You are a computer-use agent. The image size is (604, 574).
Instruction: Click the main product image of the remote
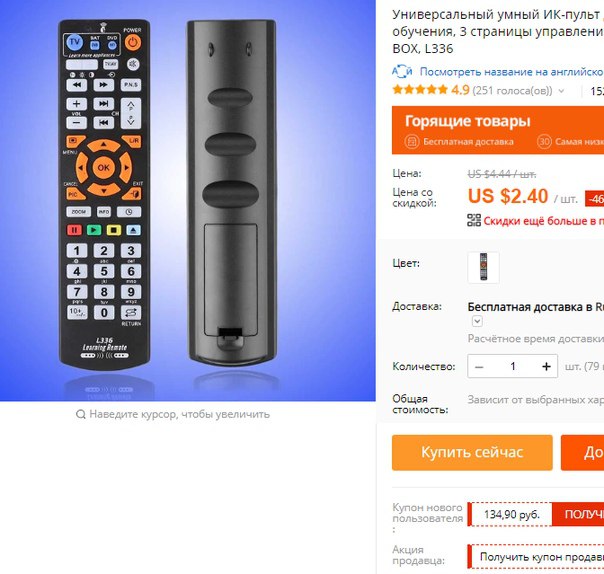[188, 200]
